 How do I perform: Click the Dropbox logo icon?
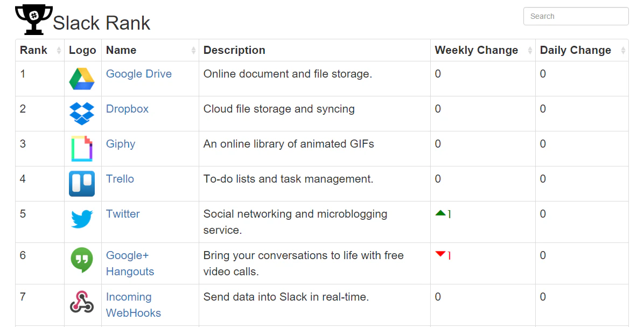(x=82, y=114)
